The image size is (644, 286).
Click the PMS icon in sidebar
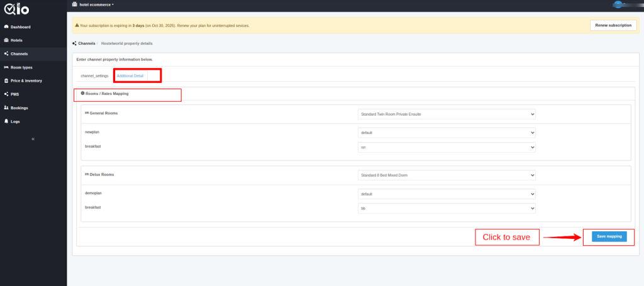pos(6,94)
